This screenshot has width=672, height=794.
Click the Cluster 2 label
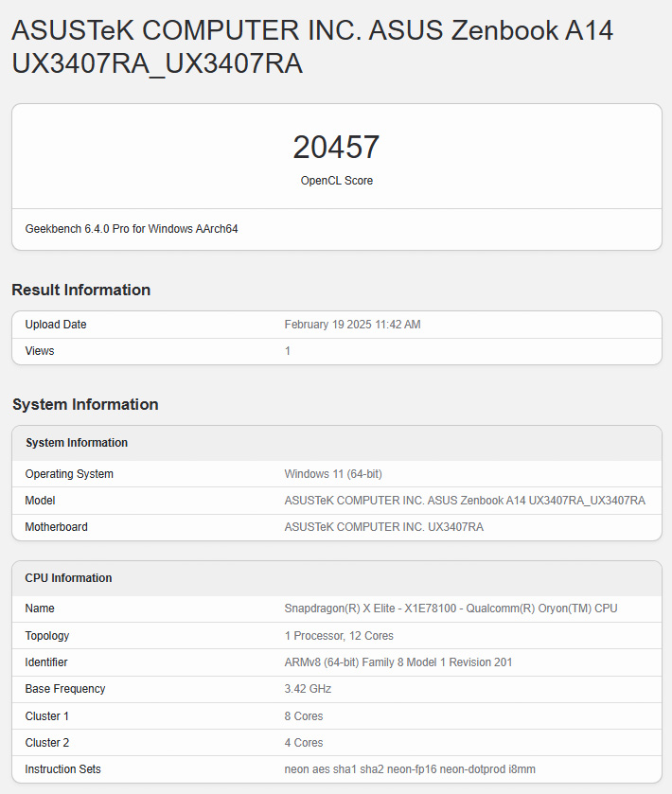click(x=47, y=743)
